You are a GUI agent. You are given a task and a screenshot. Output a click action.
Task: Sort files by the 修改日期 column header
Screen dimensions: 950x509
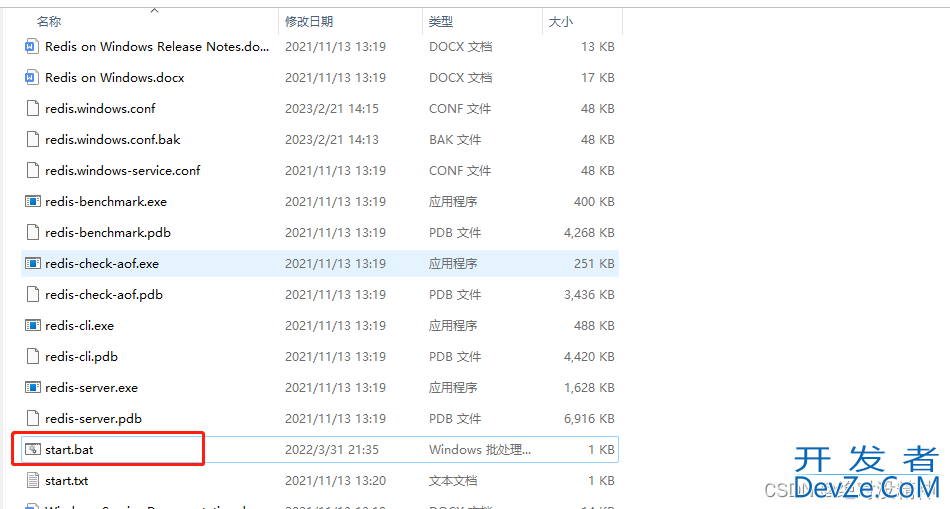click(x=309, y=22)
